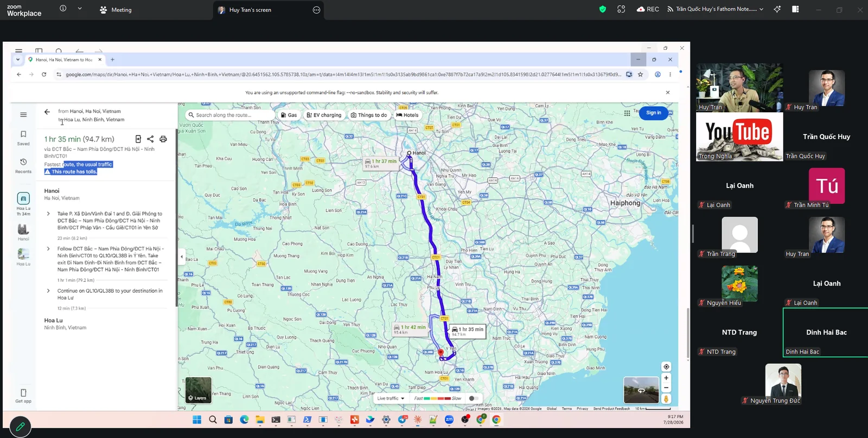Click the cloud REC recording indicator

coord(648,9)
